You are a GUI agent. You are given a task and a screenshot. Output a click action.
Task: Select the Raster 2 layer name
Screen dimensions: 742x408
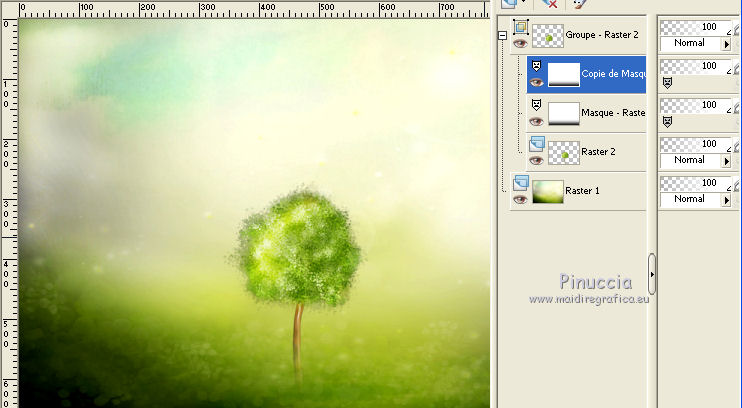tap(598, 152)
